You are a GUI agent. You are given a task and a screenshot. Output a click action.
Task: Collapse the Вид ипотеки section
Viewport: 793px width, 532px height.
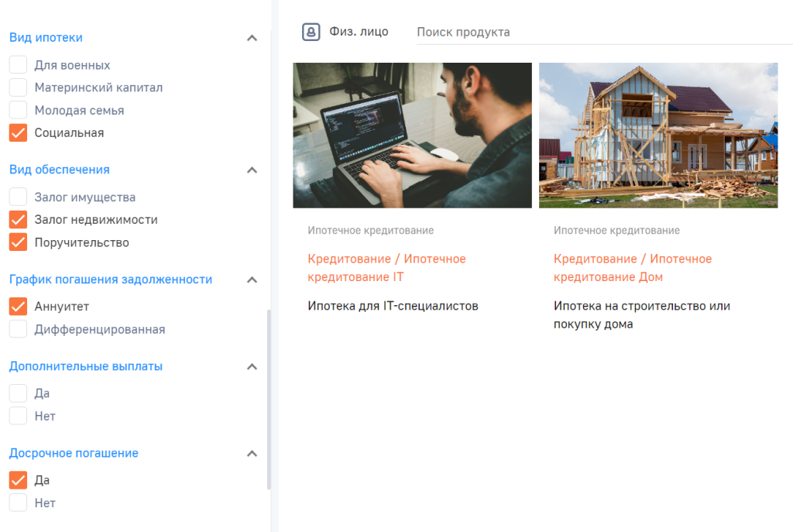pos(252,38)
